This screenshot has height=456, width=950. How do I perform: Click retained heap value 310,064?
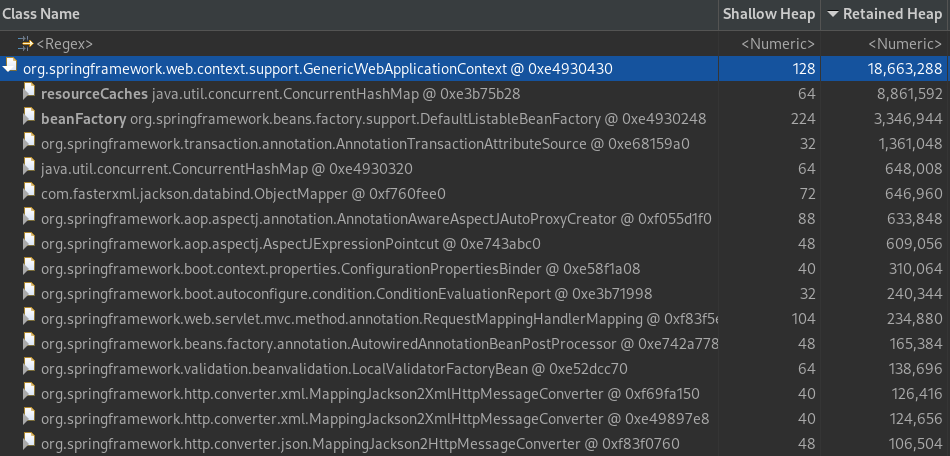(915, 268)
